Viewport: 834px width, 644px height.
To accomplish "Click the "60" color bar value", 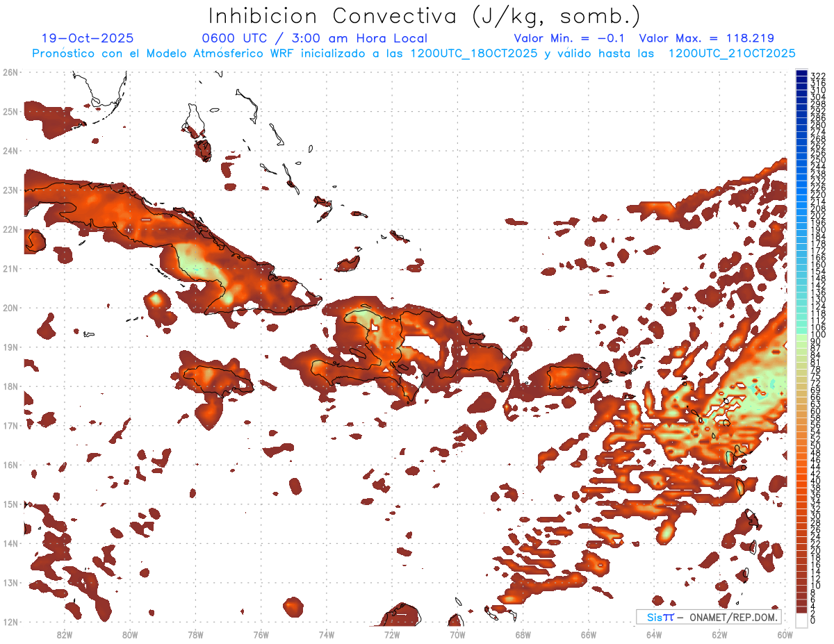I will coord(816,411).
